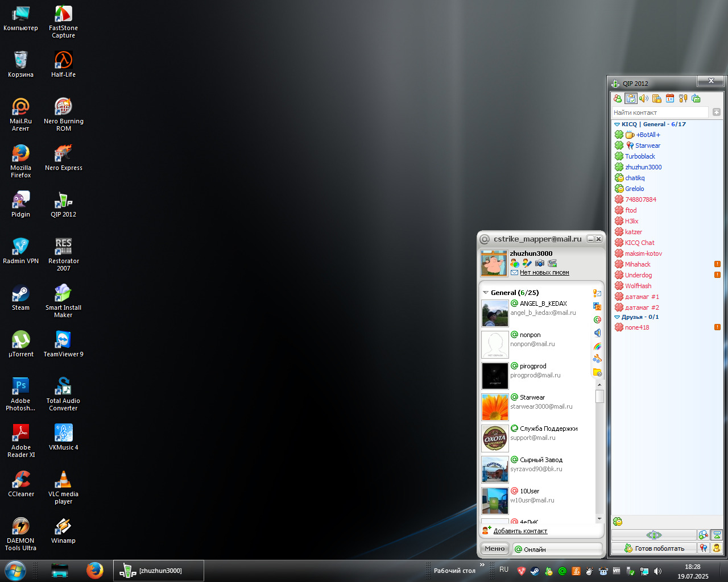Select the QIP 2012 desktop shortcut
The height and width of the screenshot is (582, 728).
[x=63, y=205]
